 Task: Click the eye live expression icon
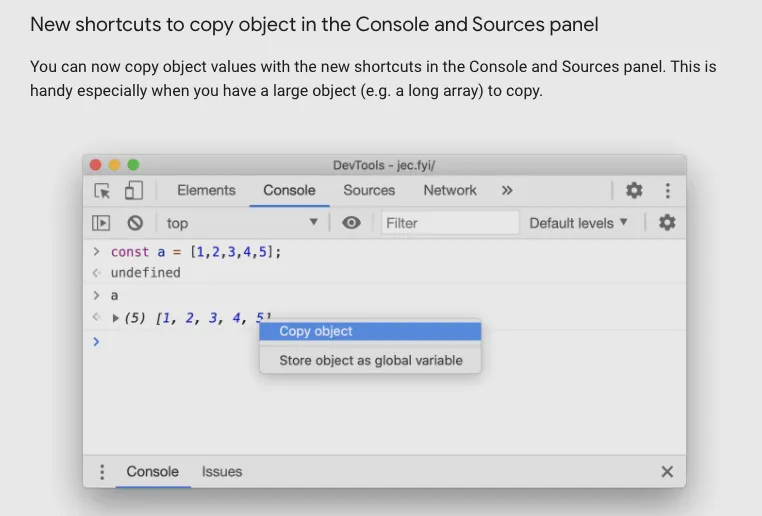click(x=351, y=223)
